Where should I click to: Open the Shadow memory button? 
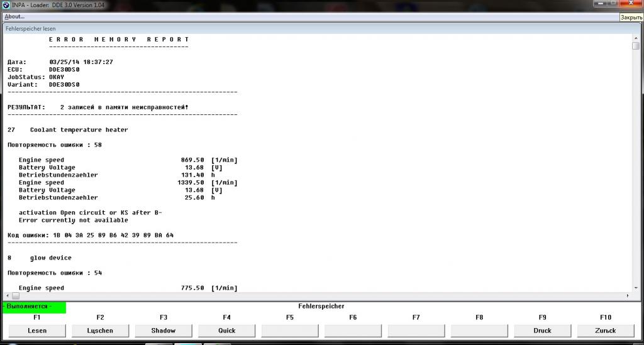pyautogui.click(x=164, y=331)
